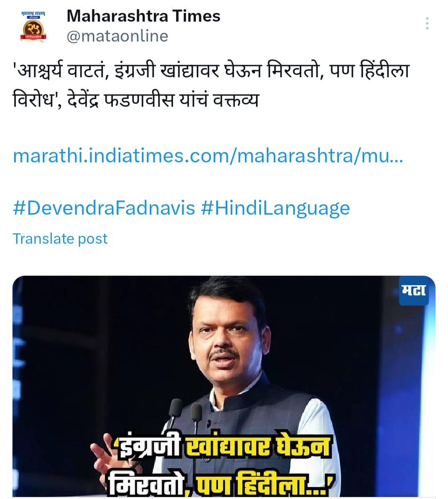
Task: Tap the tweet line ending with यांचं वक्तव्य
Action: pos(136,100)
